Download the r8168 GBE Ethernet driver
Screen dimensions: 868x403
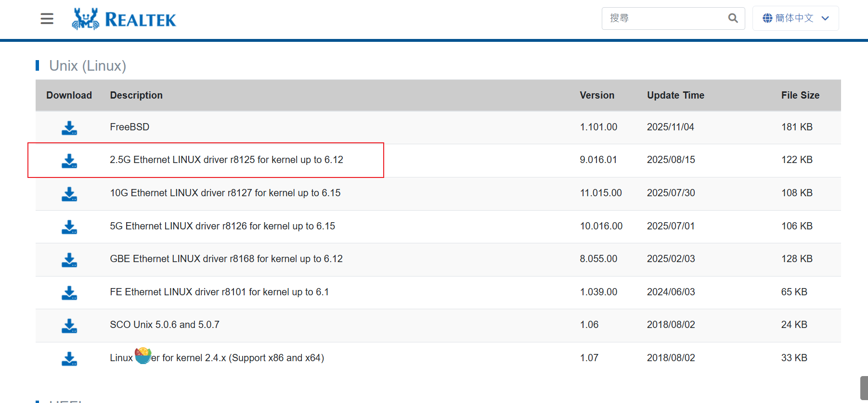tap(69, 260)
